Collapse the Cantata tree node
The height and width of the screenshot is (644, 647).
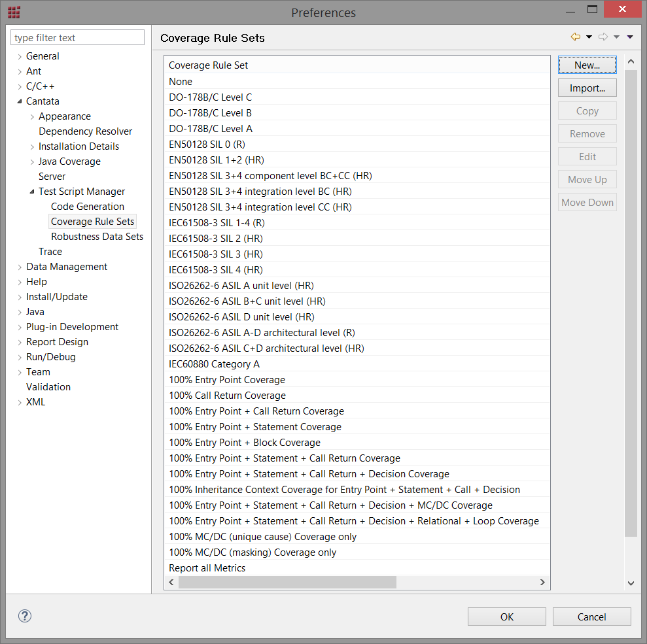20,101
